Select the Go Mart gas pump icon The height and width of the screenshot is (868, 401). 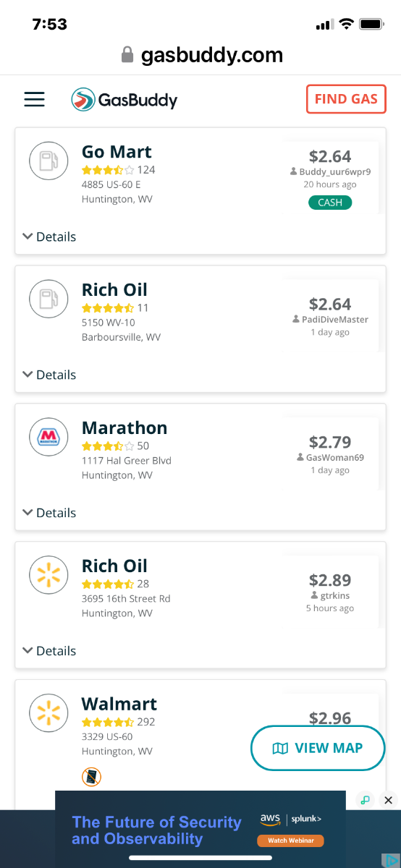48,161
